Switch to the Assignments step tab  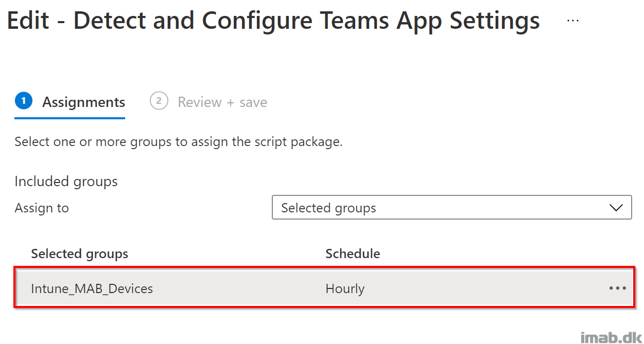(x=70, y=102)
